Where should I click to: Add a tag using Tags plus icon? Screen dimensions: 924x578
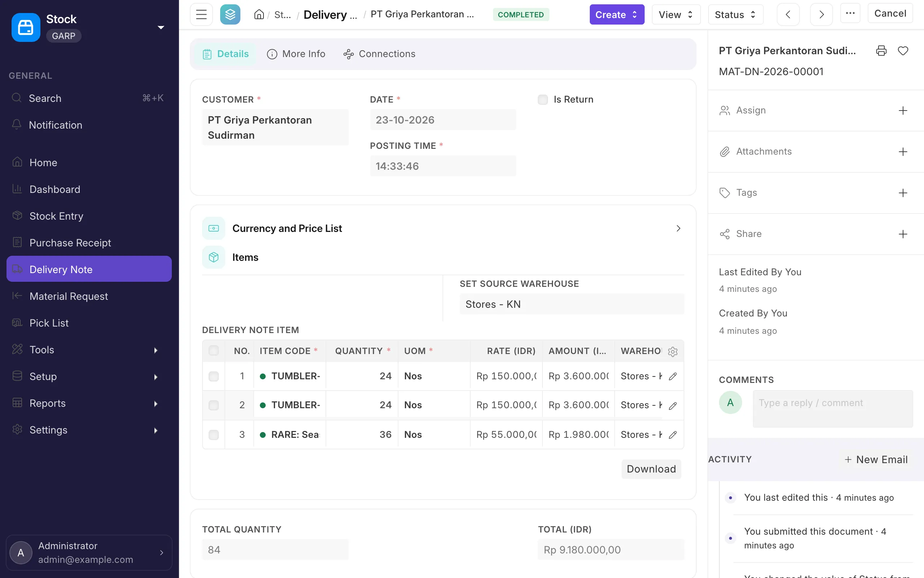click(903, 193)
